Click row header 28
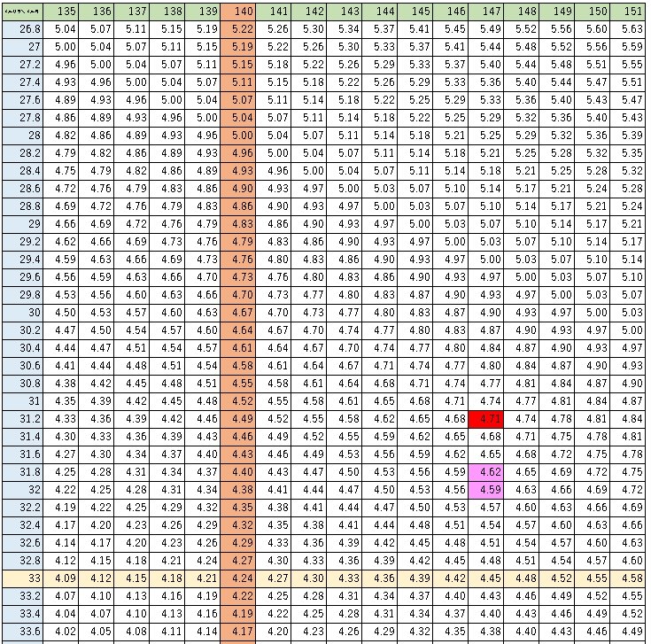Viewport: 651px width, 644px height. [x=22, y=136]
